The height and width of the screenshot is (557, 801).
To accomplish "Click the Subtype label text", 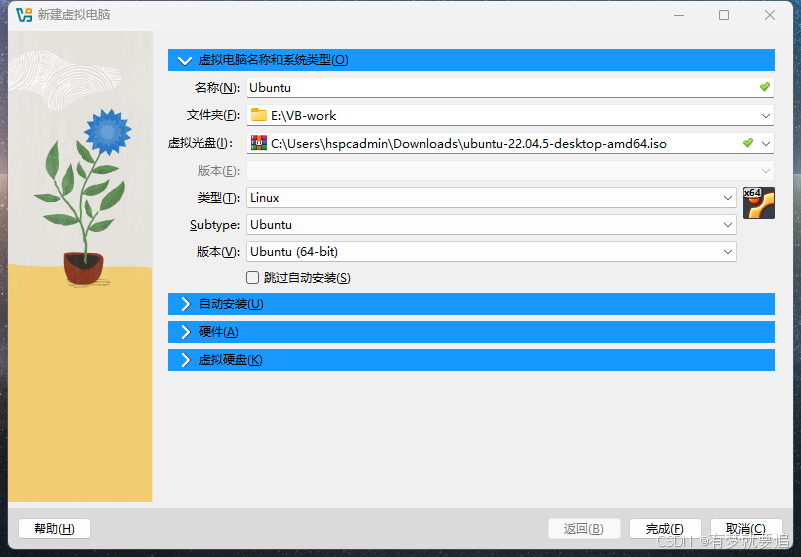I will [x=215, y=225].
